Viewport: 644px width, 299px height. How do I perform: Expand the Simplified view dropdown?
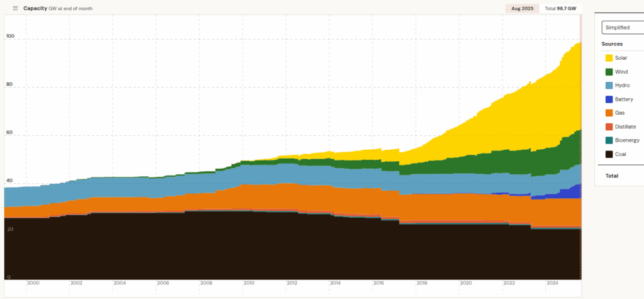click(x=622, y=28)
